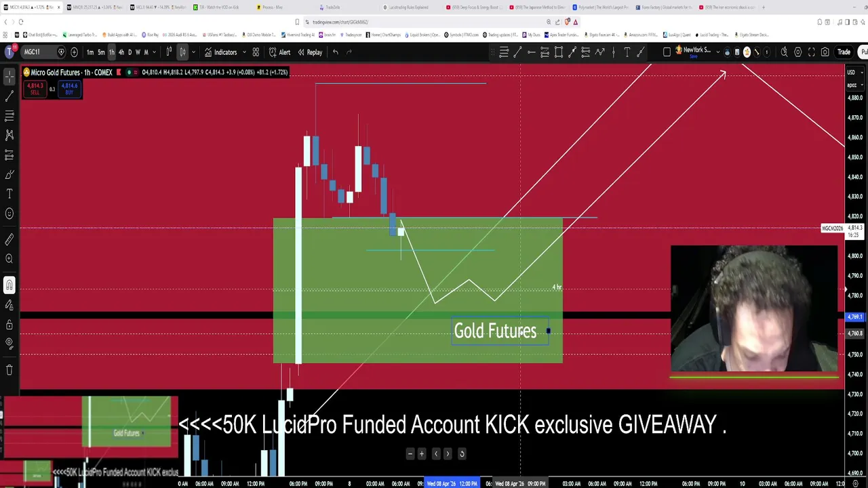868x488 pixels.
Task: Click the Trade button
Action: click(x=844, y=52)
